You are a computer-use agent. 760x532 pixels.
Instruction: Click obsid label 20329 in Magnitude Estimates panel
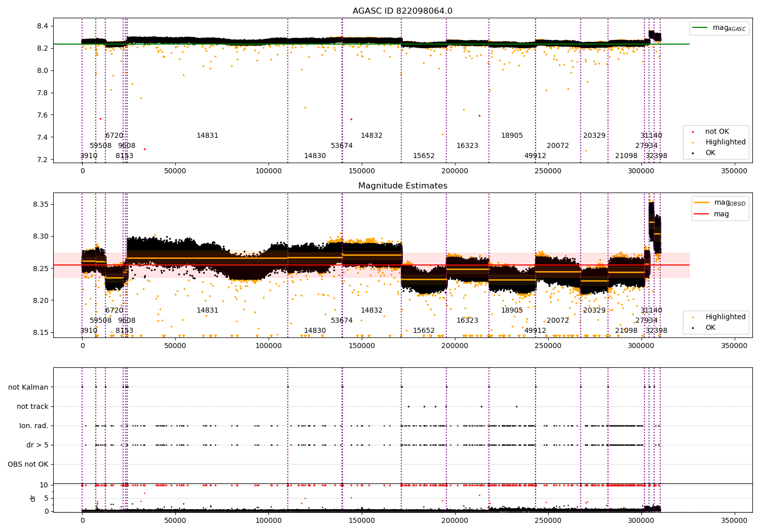tap(594, 311)
